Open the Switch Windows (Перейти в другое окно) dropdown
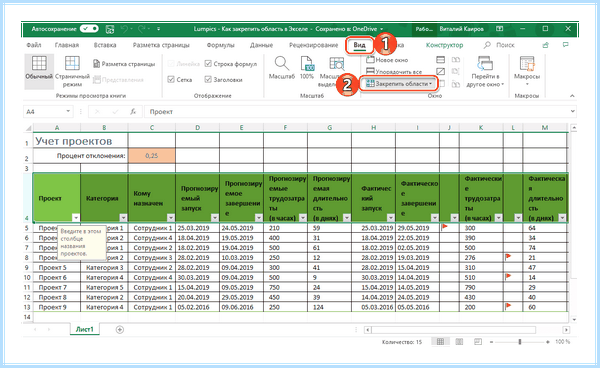Screen dimensions: 600x368 coord(485,72)
